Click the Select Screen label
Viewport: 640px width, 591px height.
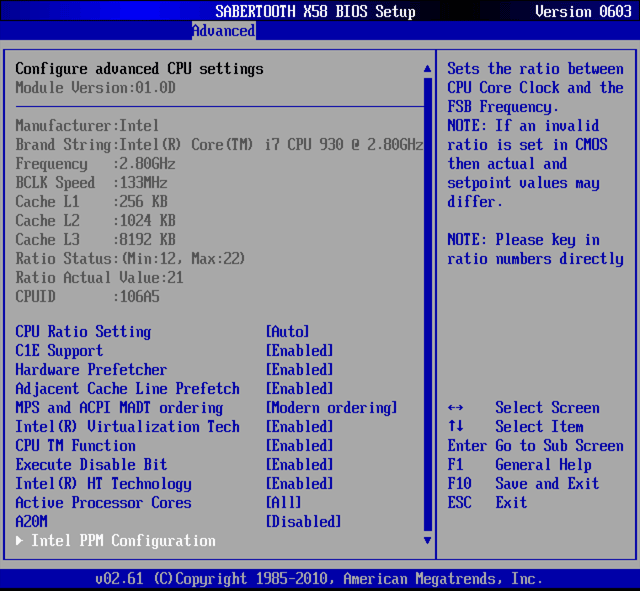(x=547, y=407)
